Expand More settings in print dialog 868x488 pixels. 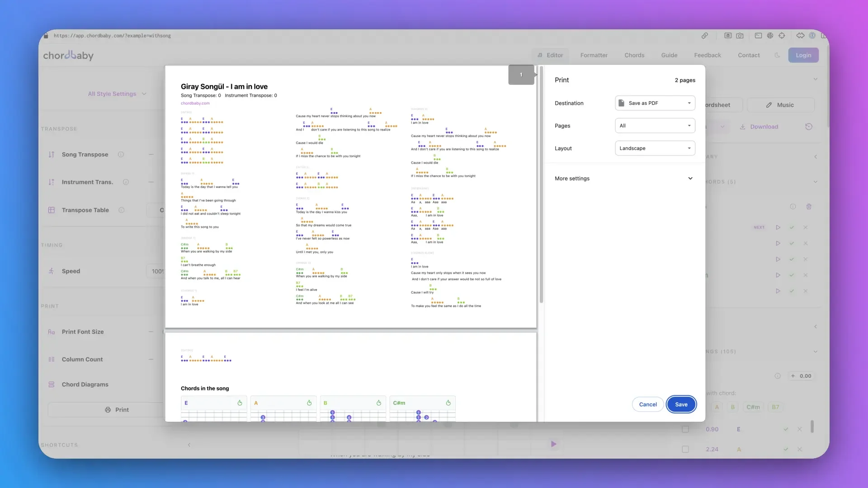(623, 178)
